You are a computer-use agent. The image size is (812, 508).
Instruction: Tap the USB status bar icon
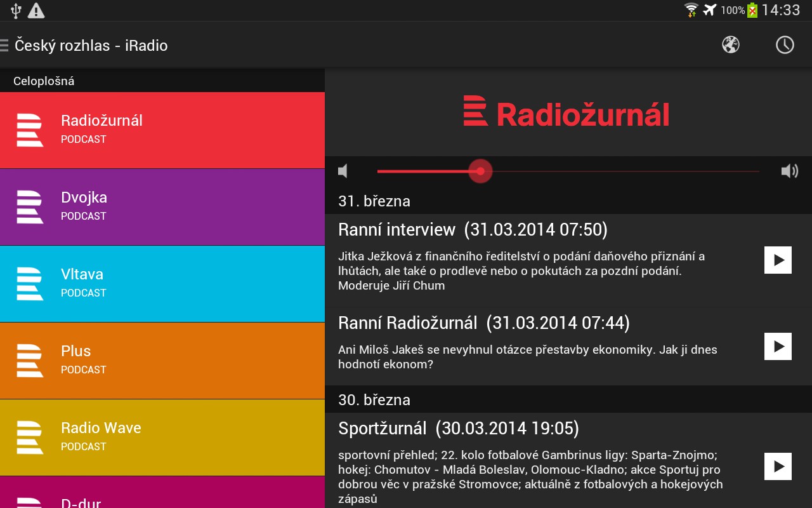(x=16, y=10)
